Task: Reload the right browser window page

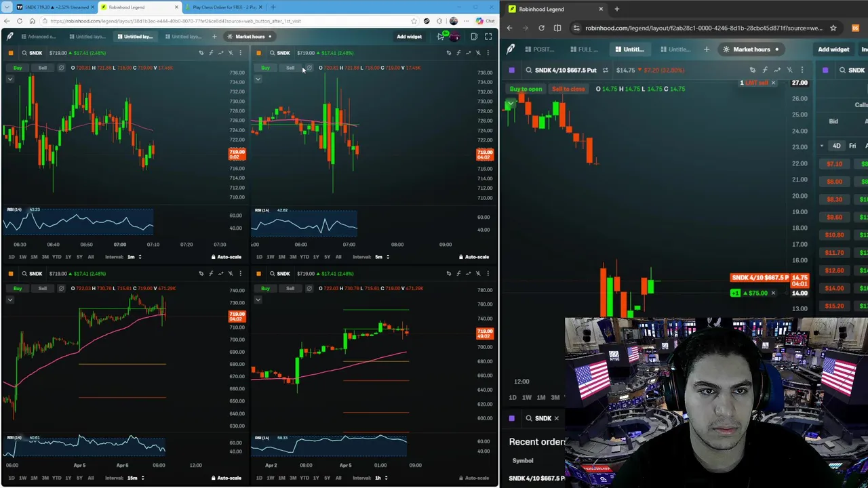Action: click(x=541, y=28)
